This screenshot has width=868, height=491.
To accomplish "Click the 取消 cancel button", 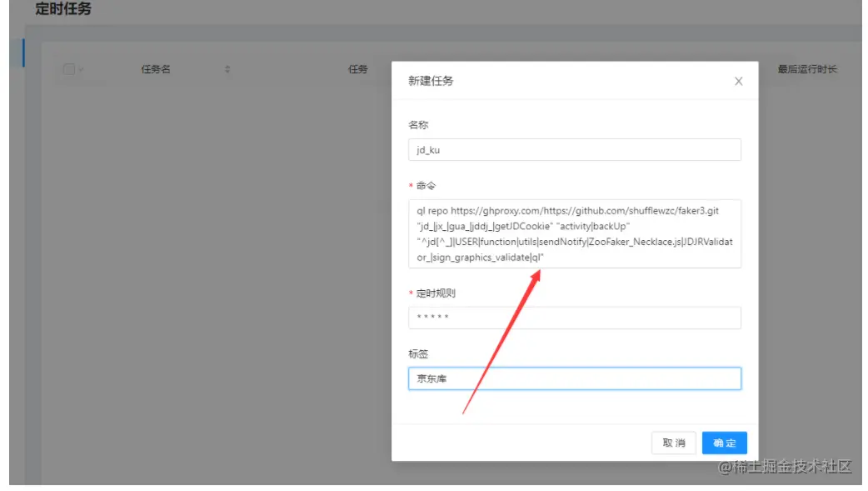I will pos(674,443).
